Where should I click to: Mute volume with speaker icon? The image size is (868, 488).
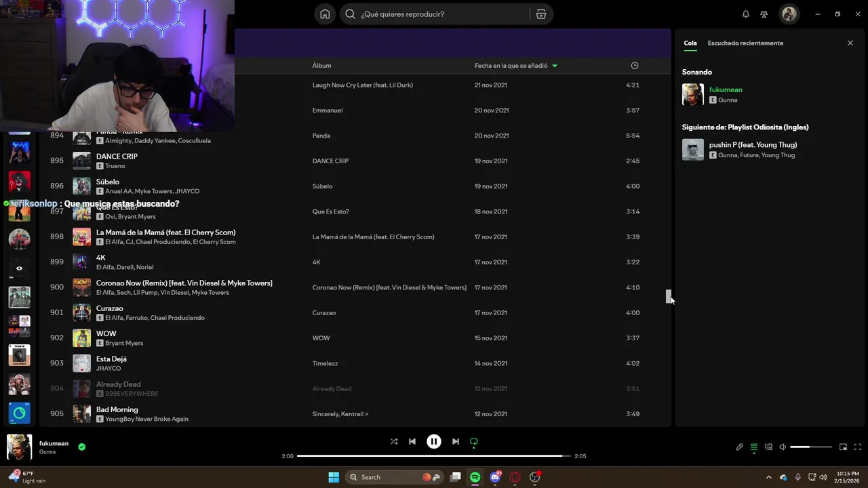coord(783,447)
